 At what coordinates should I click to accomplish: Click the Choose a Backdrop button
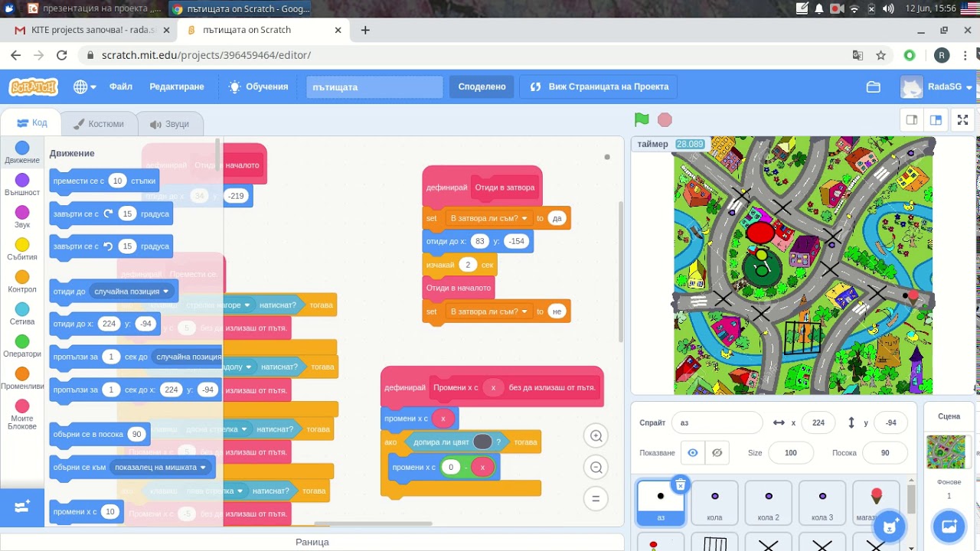pyautogui.click(x=949, y=527)
